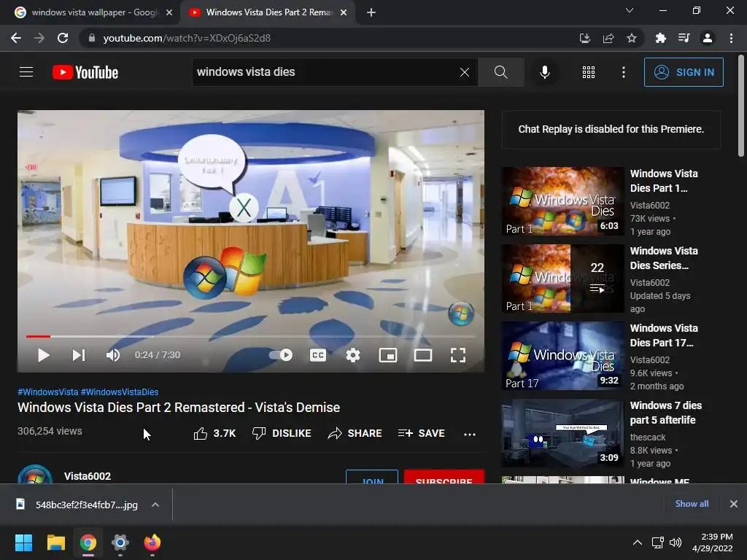Screen dimensions: 747x560
Task: Share the video
Action: [355, 433]
